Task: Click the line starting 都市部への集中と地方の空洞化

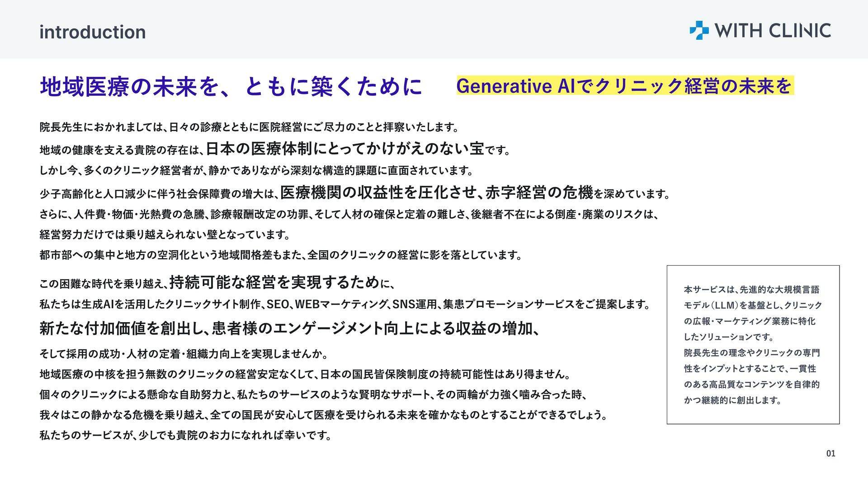Action: [x=280, y=255]
